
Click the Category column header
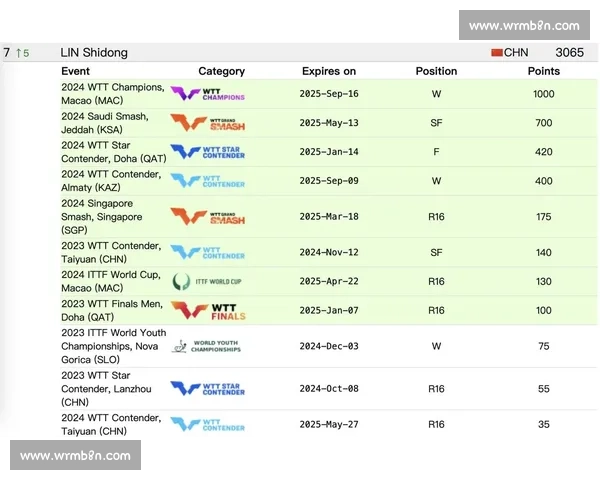[221, 71]
